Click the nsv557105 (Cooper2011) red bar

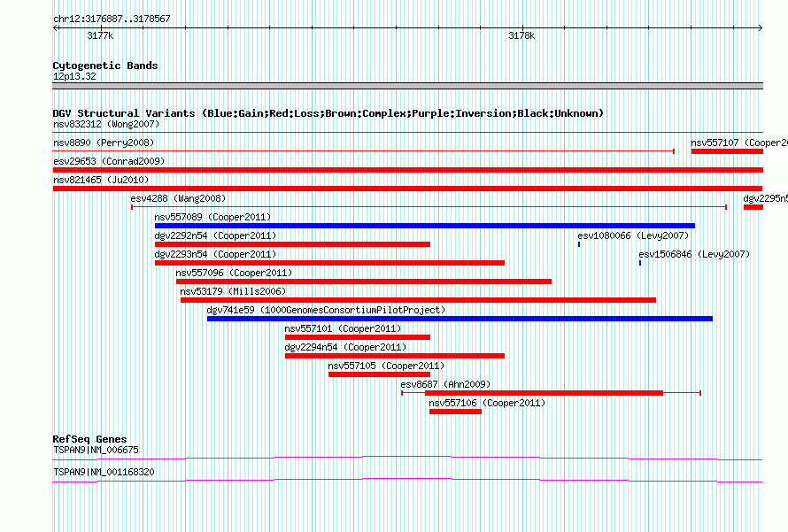[380, 374]
